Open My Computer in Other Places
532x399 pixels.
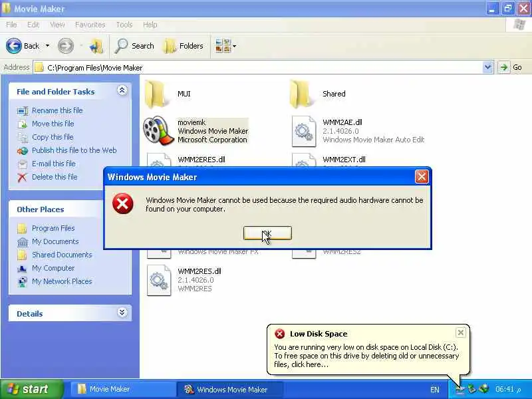[53, 268]
